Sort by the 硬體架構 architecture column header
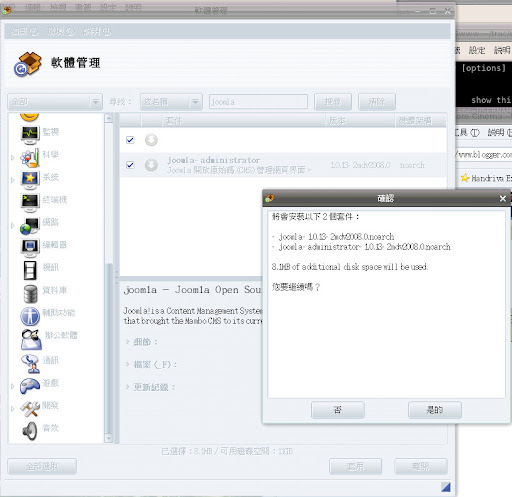The image size is (512, 497). click(x=421, y=121)
